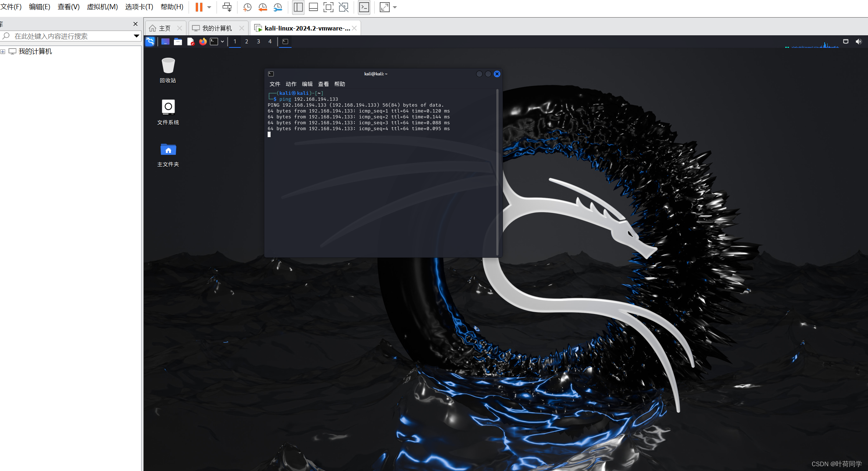Revert to the previous snapshot
This screenshot has height=471, width=868.
pyautogui.click(x=262, y=7)
